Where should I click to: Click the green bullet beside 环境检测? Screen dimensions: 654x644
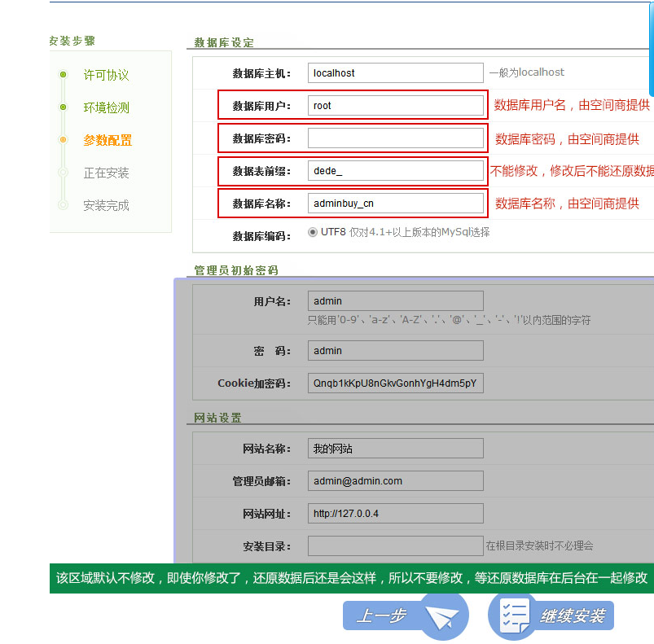tap(63, 107)
